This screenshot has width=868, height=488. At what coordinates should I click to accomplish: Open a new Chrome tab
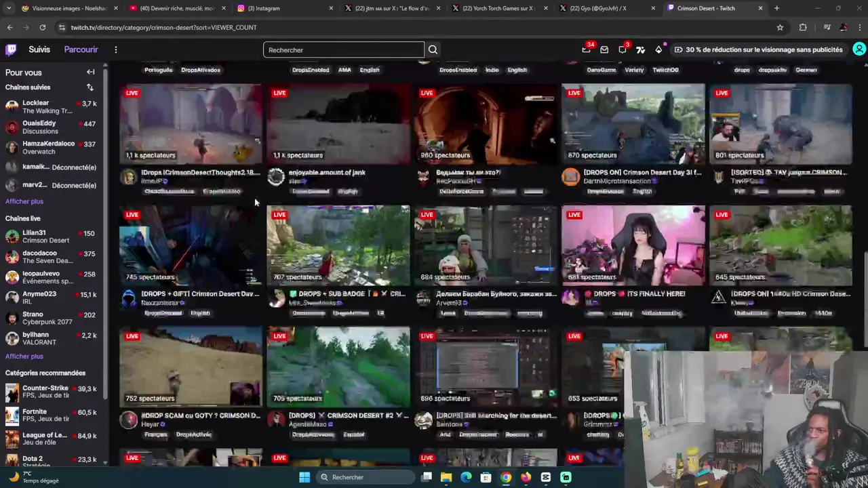(776, 8)
